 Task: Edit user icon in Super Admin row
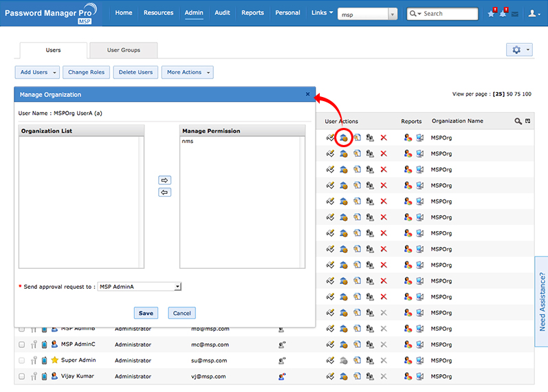(330, 360)
